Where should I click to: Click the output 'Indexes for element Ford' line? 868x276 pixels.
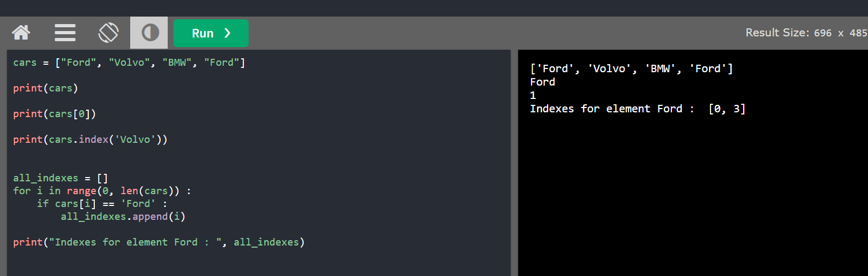(x=638, y=109)
